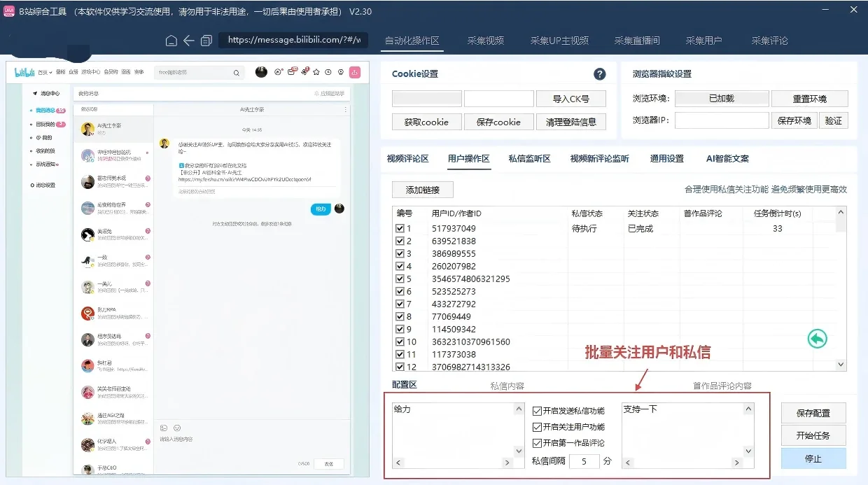Screen dimensions: 868x485
Task: Go to browser home via house icon
Action: click(171, 41)
